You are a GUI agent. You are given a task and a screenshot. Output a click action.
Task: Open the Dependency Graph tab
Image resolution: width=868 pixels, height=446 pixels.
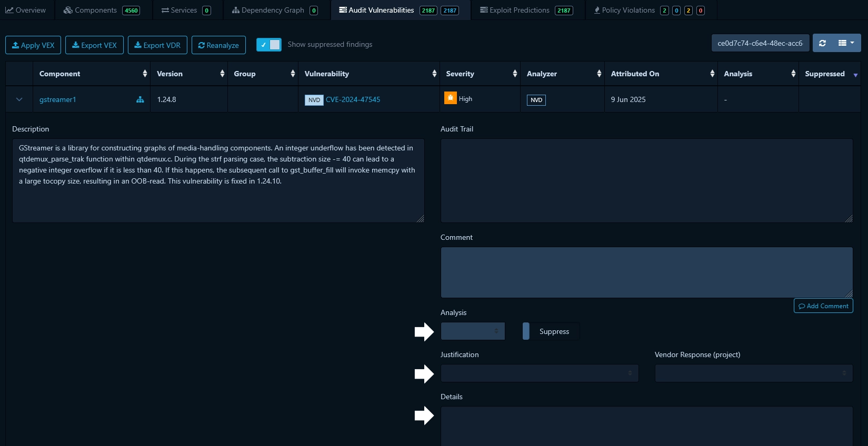coord(274,10)
